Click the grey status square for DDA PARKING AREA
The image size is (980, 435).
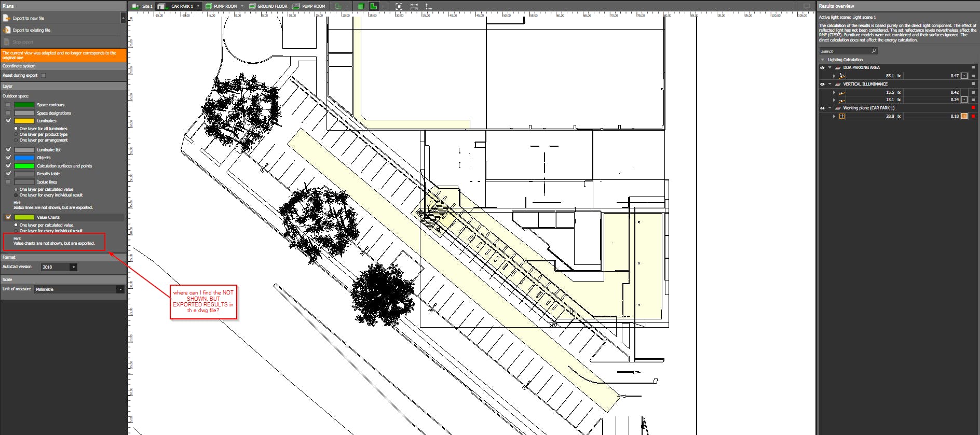coord(973,67)
